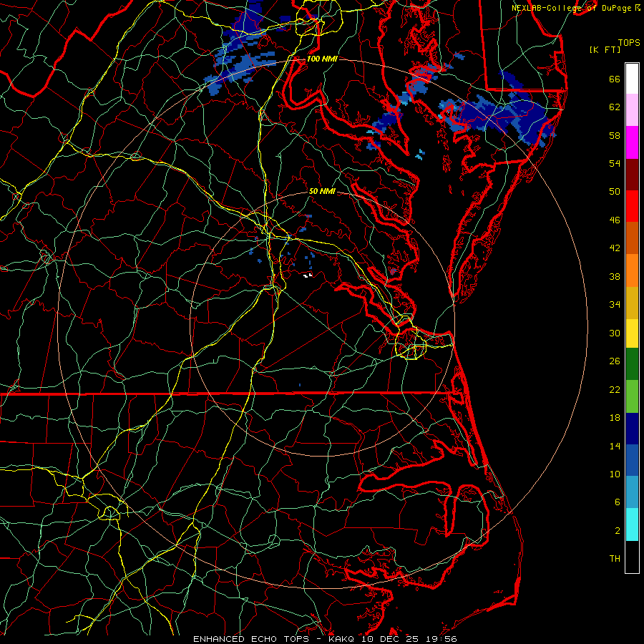This screenshot has height=644, width=644.
Task: Click the legend value '66'
Action: (x=615, y=79)
